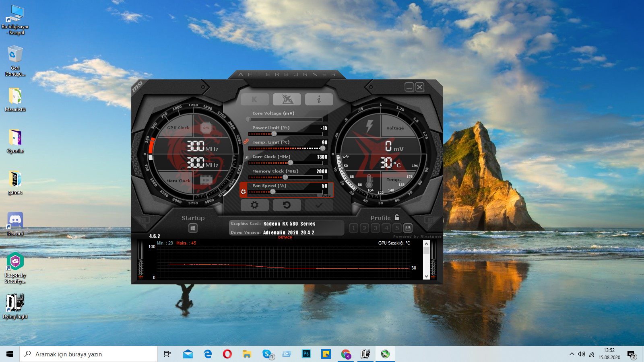Click the Core Voltage slider handle
The height and width of the screenshot is (362, 644).
(248, 119)
